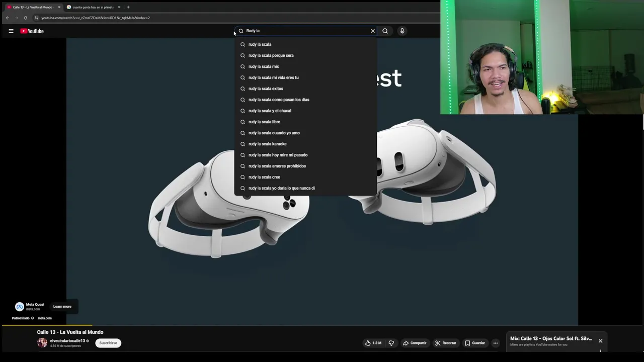View site information icon in address bar
The image size is (644, 362).
pos(36,18)
